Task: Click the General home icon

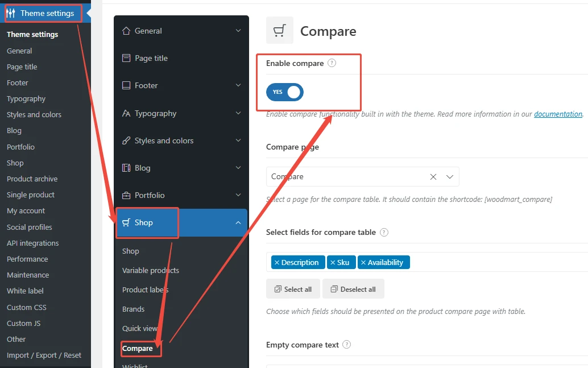Action: 126,31
